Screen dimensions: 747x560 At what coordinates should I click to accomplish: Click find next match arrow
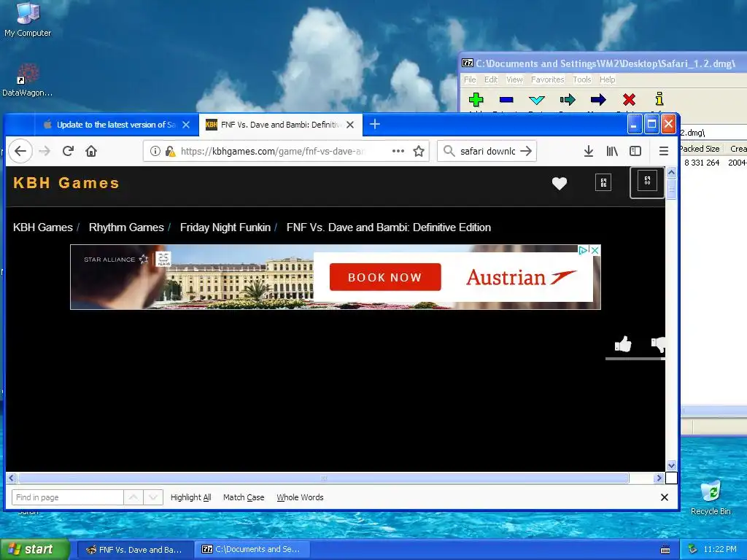click(153, 497)
